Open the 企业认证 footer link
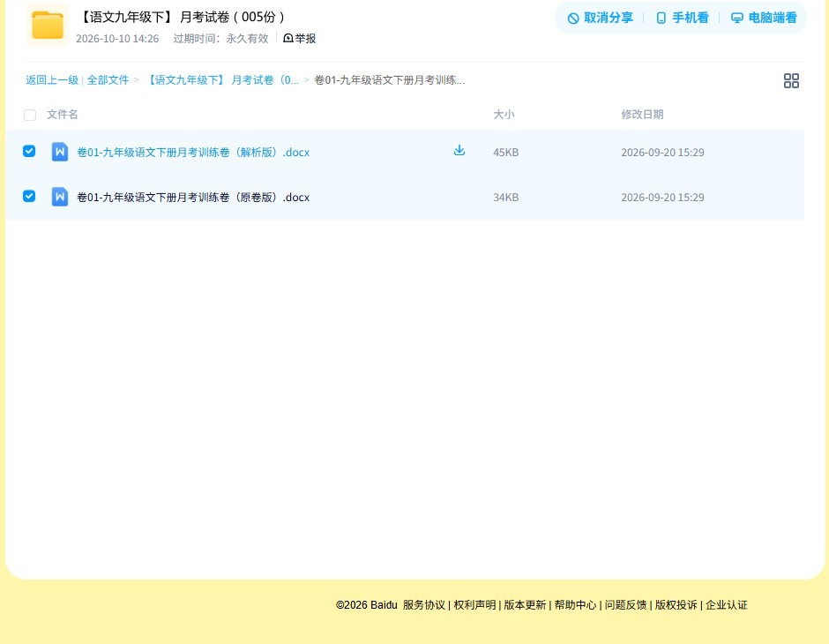This screenshot has height=644, width=829. 727,605
